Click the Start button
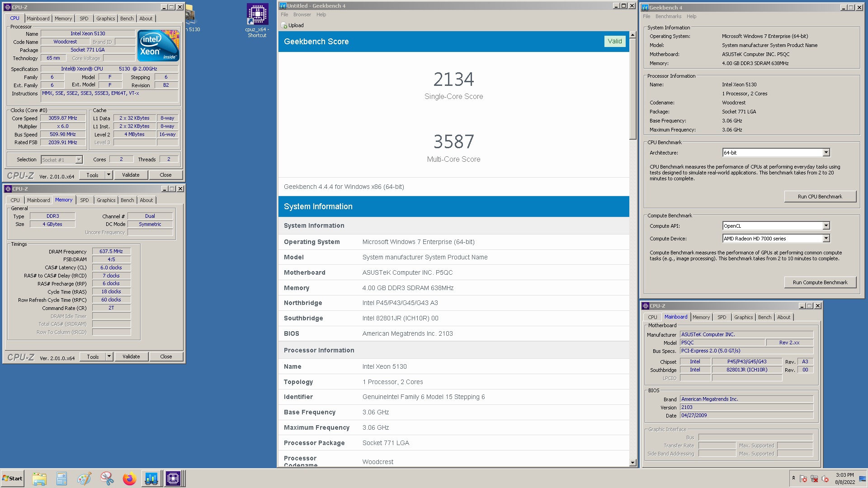The width and height of the screenshot is (868, 488). point(13,479)
